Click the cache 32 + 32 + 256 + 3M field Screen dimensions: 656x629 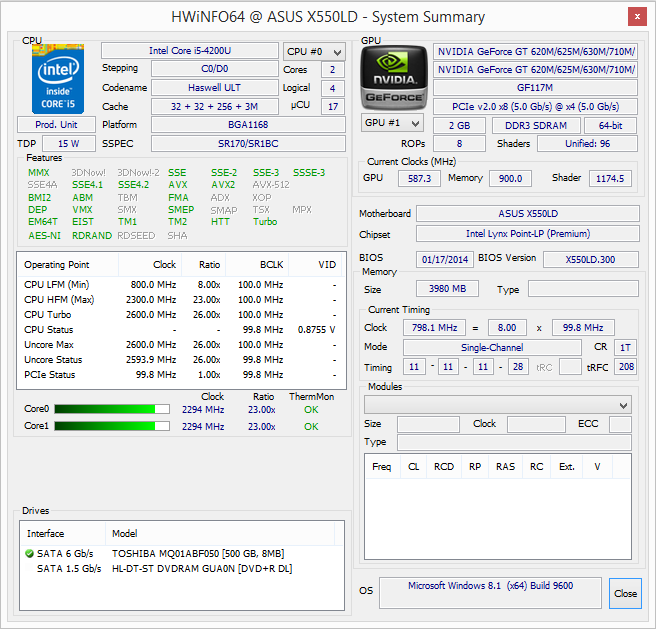[215, 107]
